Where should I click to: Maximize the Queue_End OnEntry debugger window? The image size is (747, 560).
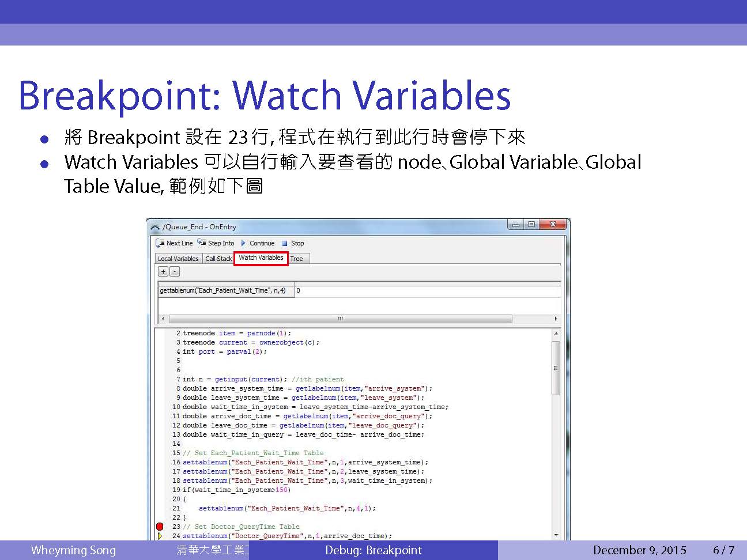(x=531, y=225)
